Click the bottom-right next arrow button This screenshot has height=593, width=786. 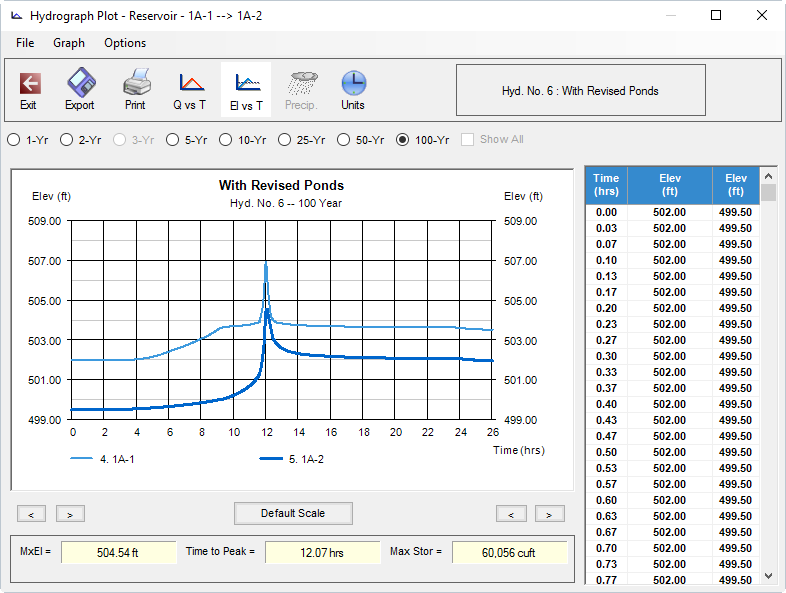pos(550,514)
